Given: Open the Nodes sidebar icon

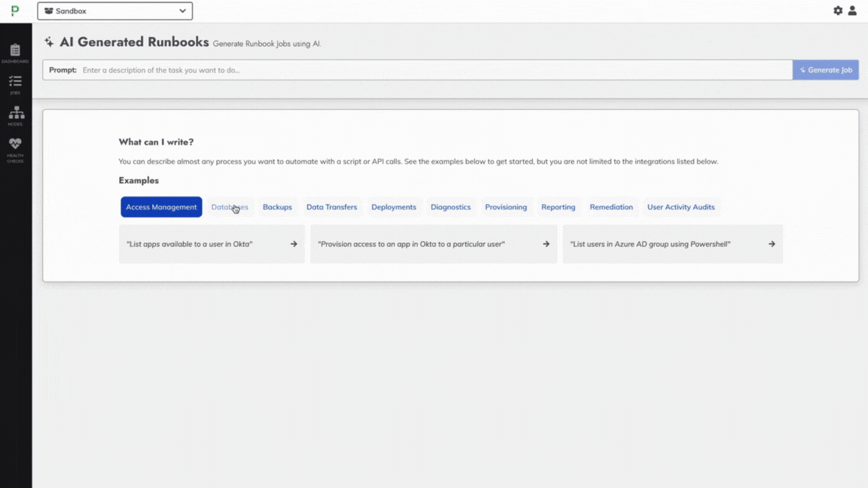Looking at the screenshot, I should pos(15,115).
